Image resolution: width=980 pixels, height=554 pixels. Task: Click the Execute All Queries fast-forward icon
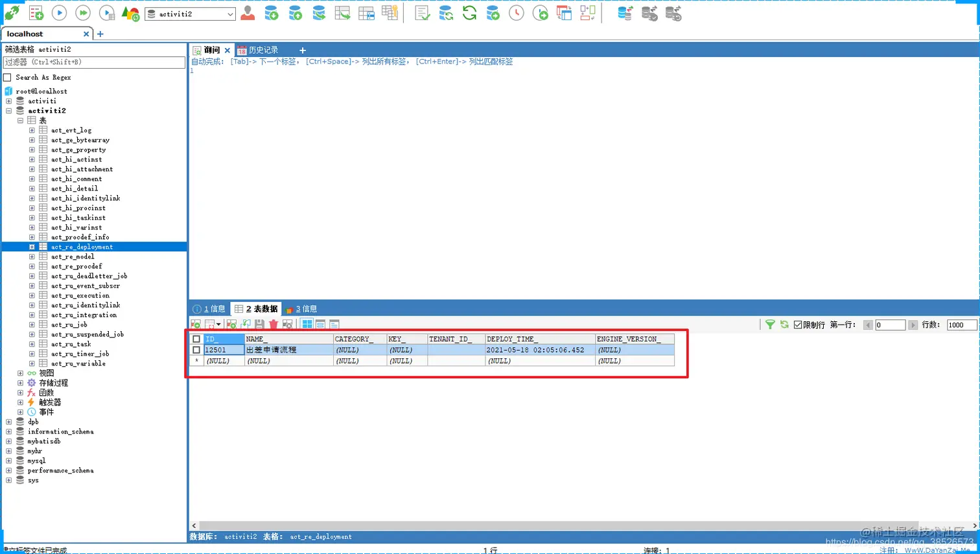point(82,13)
